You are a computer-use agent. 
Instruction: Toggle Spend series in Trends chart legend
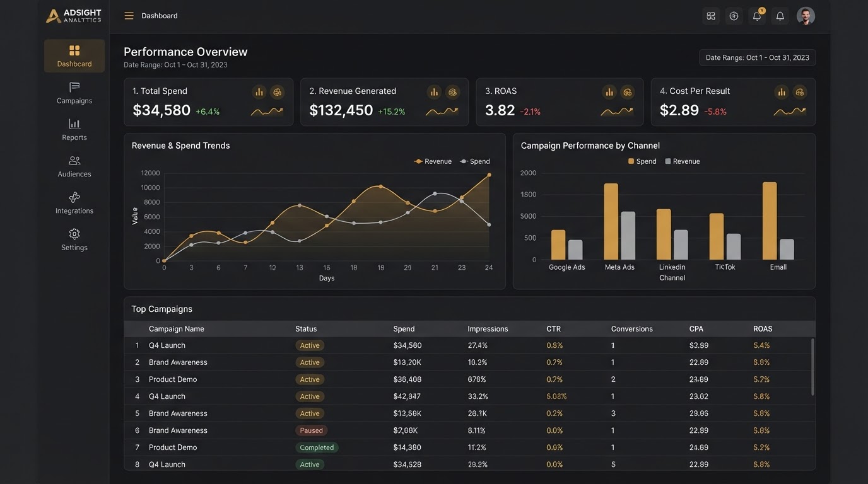[x=475, y=161]
